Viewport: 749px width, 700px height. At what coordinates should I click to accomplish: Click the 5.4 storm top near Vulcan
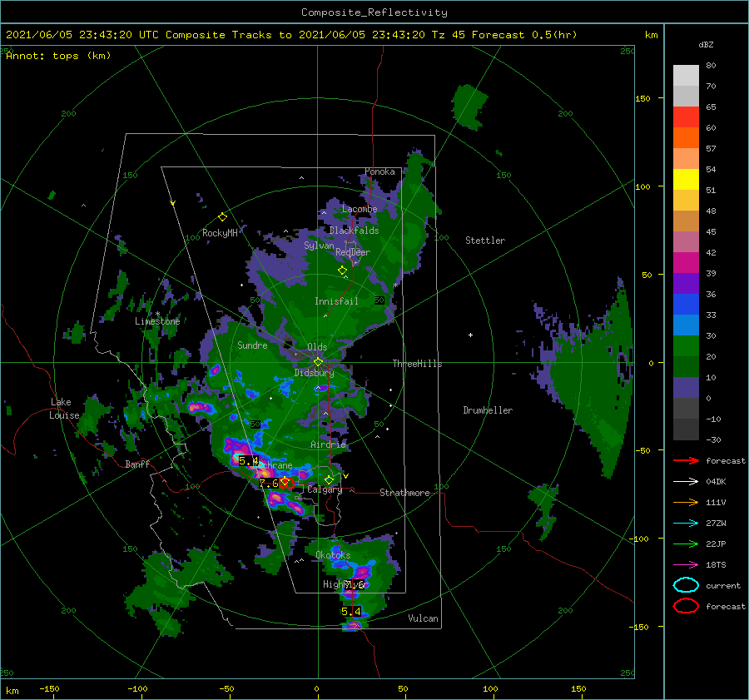(351, 612)
